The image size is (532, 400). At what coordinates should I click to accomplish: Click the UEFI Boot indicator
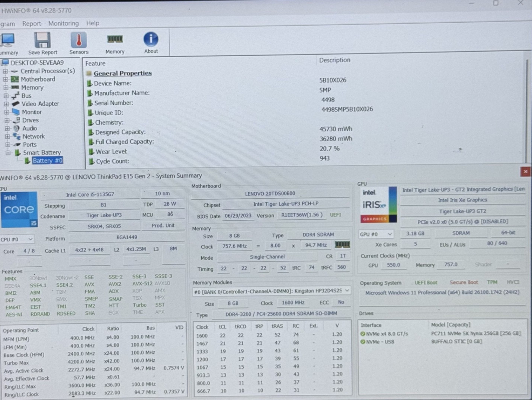[x=426, y=283]
